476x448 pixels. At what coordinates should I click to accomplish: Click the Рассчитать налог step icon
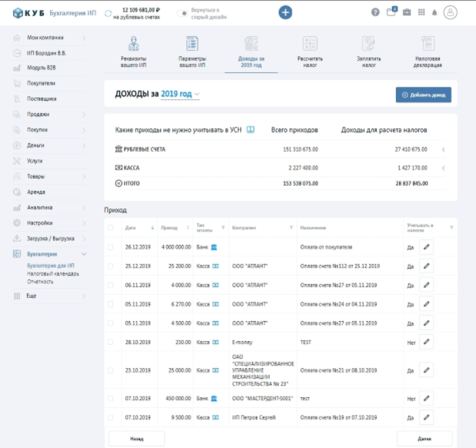310,45
